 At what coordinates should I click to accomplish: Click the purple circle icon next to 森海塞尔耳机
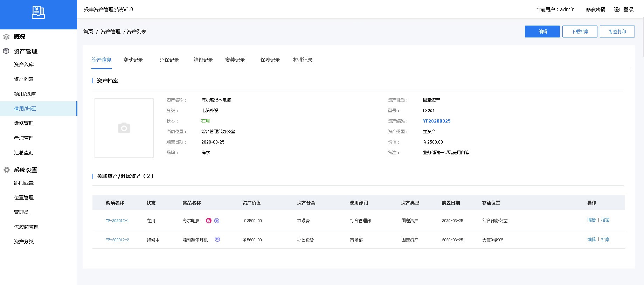pyautogui.click(x=217, y=239)
